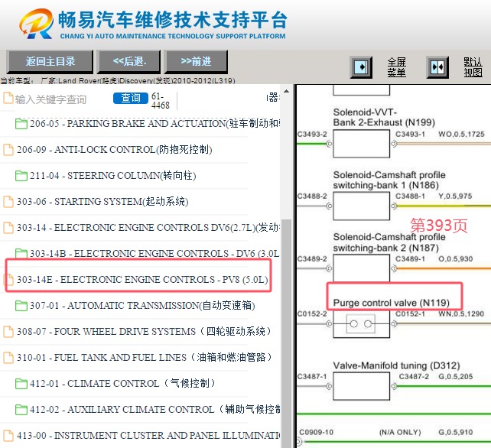The height and width of the screenshot is (448, 491).
Task: Click document icon for 206-09 Anti-Lock Control
Action: (x=8, y=150)
